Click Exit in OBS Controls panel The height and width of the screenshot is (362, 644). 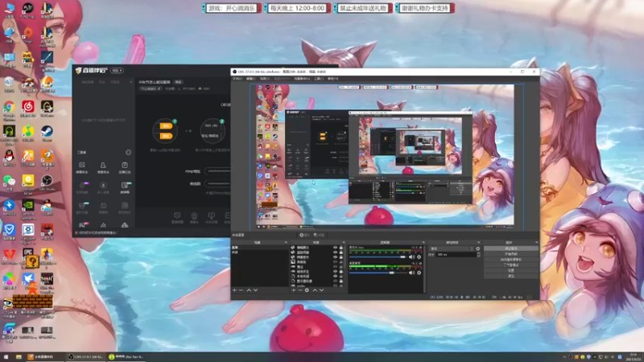511,276
